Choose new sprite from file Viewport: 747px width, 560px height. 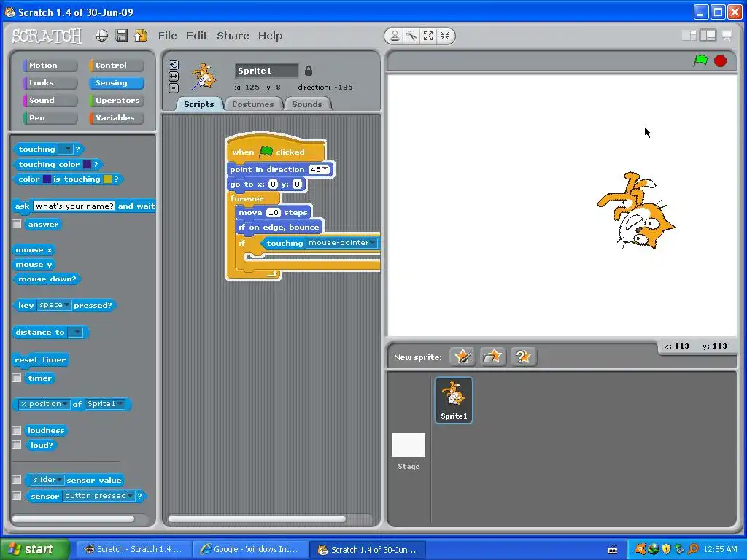point(492,357)
